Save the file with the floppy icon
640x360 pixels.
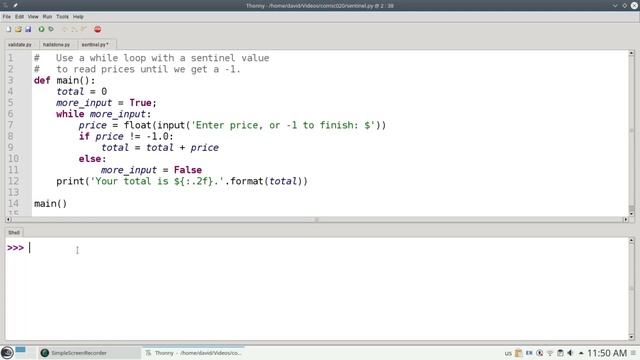pyautogui.click(x=28, y=29)
